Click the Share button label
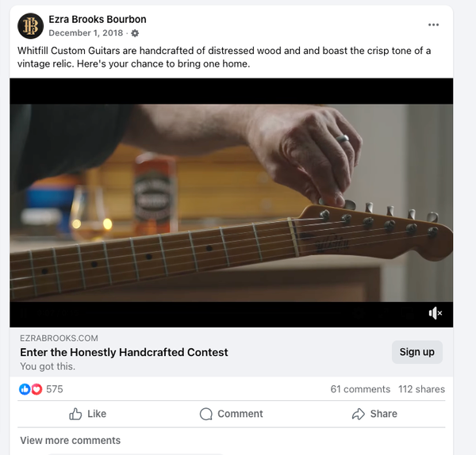The image size is (476, 455). [383, 414]
